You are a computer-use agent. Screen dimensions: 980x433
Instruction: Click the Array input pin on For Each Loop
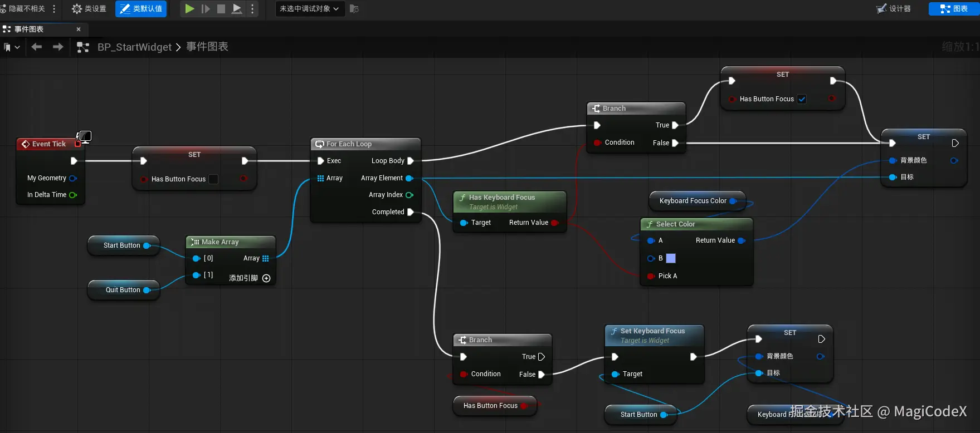pos(320,178)
